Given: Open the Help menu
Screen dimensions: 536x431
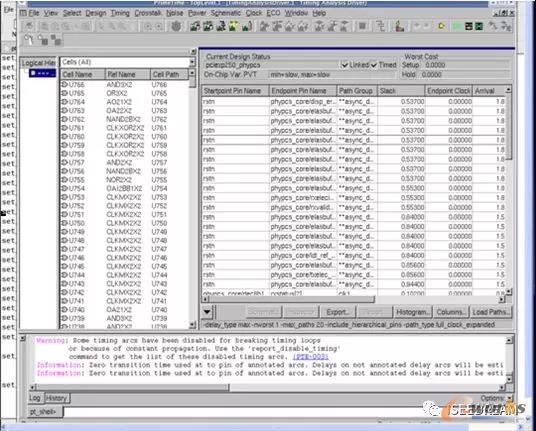Looking at the screenshot, I should click(x=319, y=13).
